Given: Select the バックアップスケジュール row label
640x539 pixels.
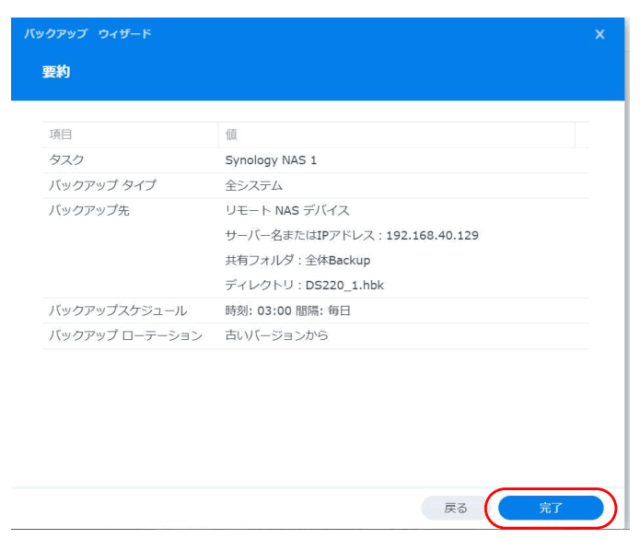Looking at the screenshot, I should 118,311.
